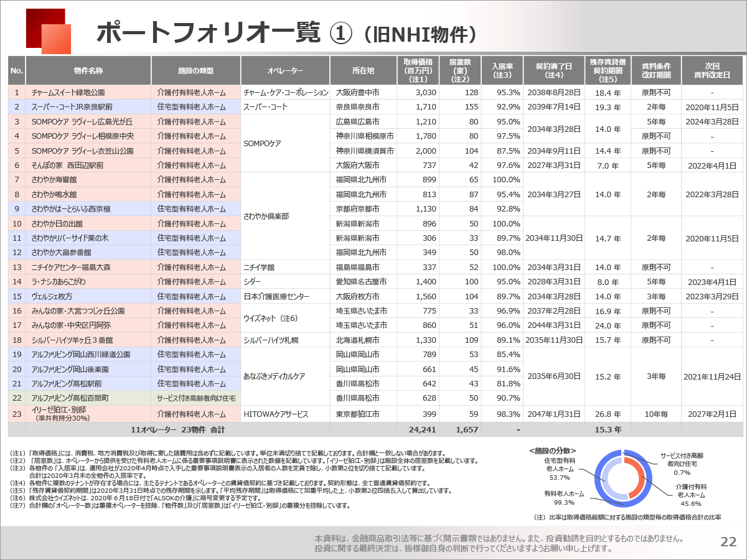Click chart label サービス付き高齢者向け住宅 0.7%
This screenshot has width=747, height=560.
pyautogui.click(x=682, y=464)
